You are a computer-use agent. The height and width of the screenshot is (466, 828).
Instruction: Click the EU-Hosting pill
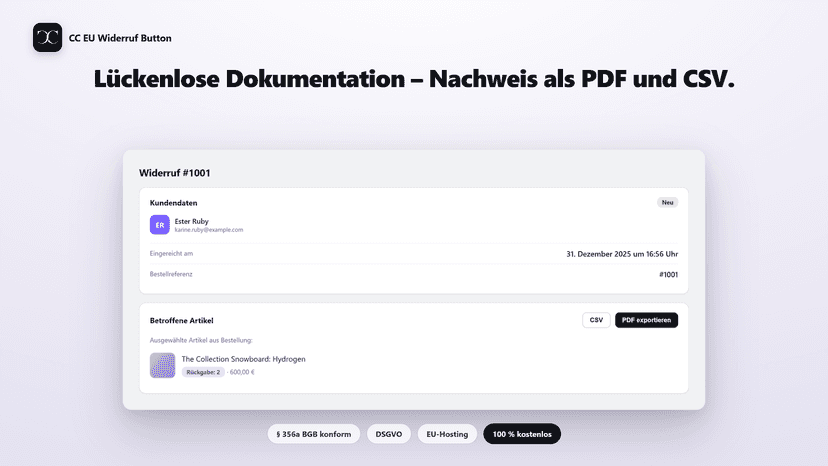(447, 434)
